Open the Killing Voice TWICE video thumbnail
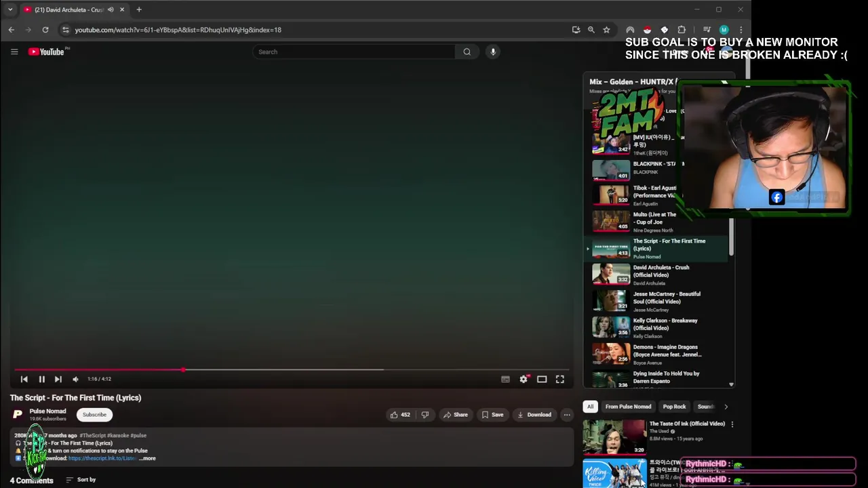The image size is (868, 488). click(614, 473)
